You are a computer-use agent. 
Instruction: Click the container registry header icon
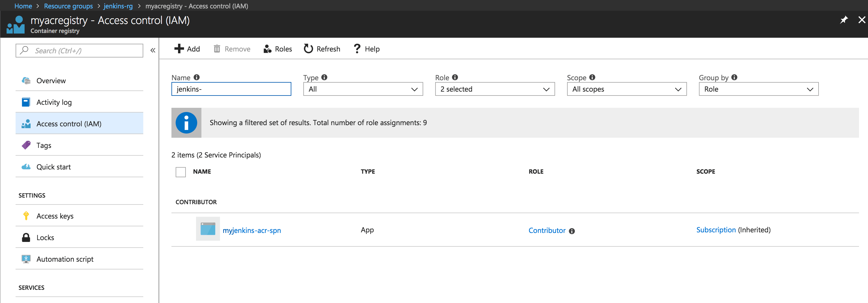(16, 25)
